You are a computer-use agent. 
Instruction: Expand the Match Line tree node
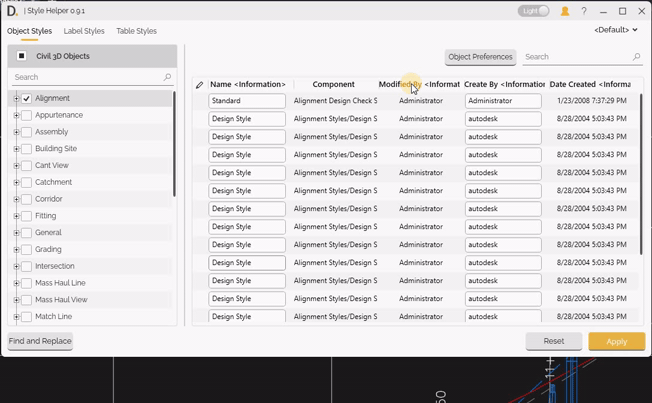[x=16, y=316]
